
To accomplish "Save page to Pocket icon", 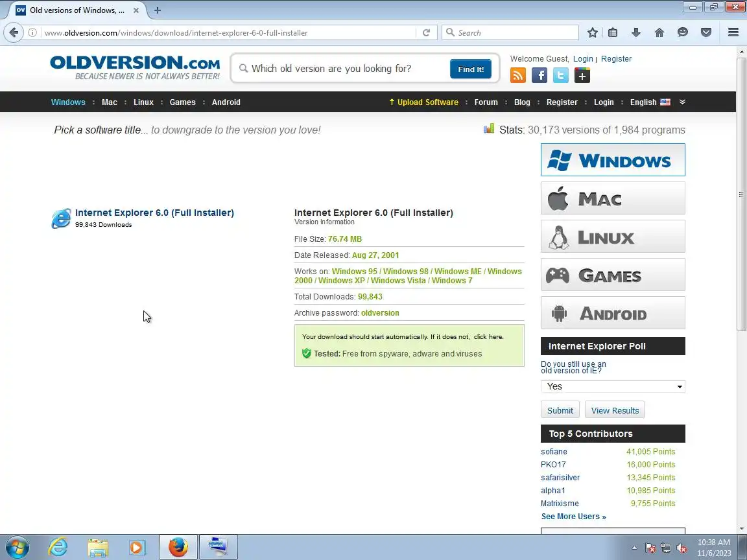I will pyautogui.click(x=706, y=32).
